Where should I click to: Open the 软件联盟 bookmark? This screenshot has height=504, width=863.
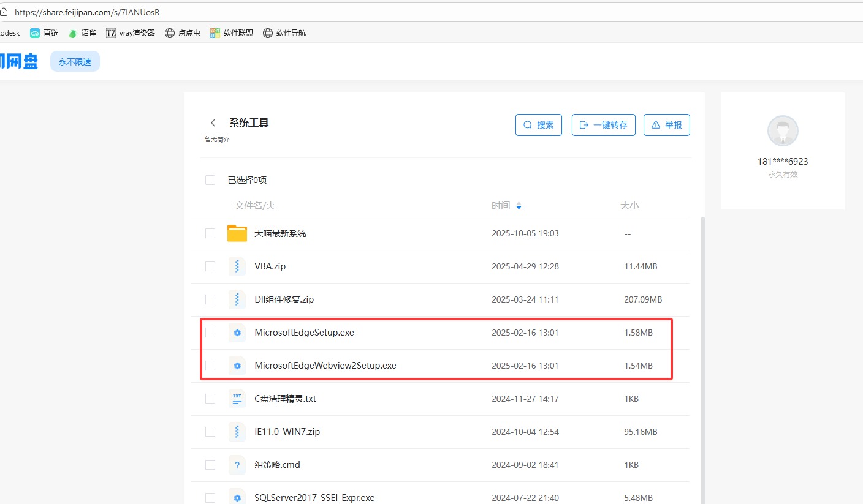click(x=232, y=33)
